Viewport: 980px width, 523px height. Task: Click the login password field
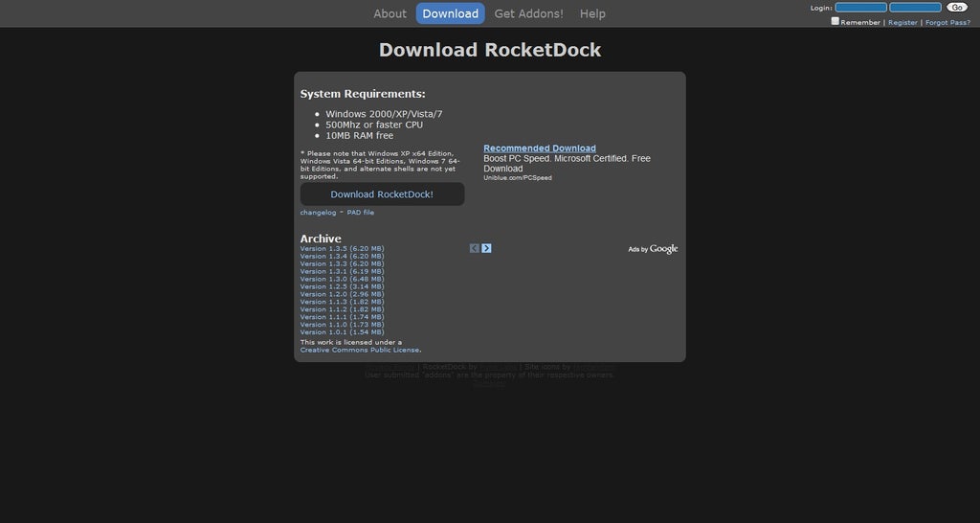coord(915,8)
